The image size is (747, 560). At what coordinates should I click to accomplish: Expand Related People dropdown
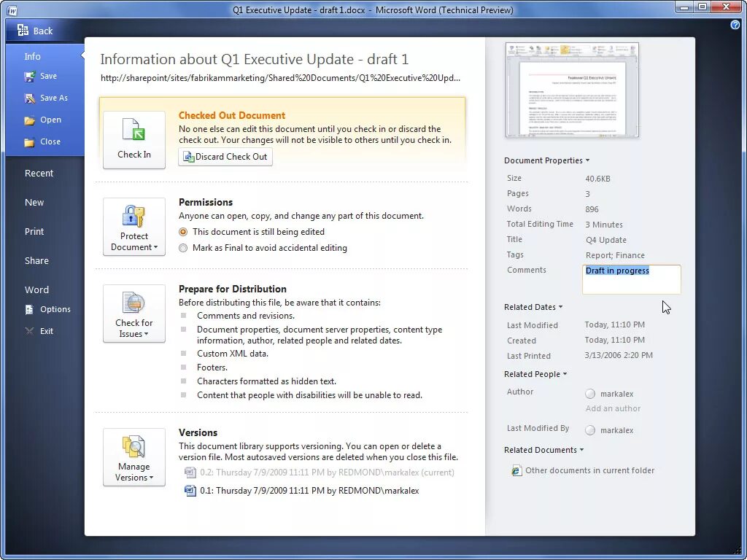coord(535,374)
